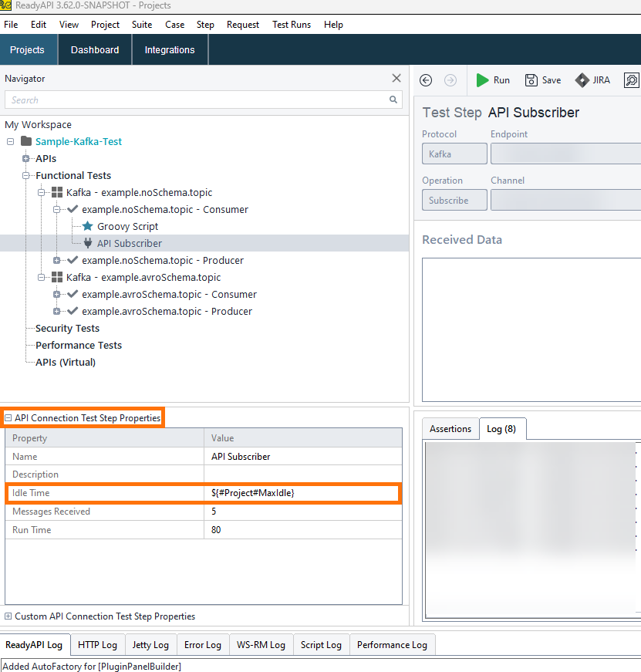641x672 pixels.
Task: Click the Sample-Kafka-Test folder icon
Action: coord(27,142)
